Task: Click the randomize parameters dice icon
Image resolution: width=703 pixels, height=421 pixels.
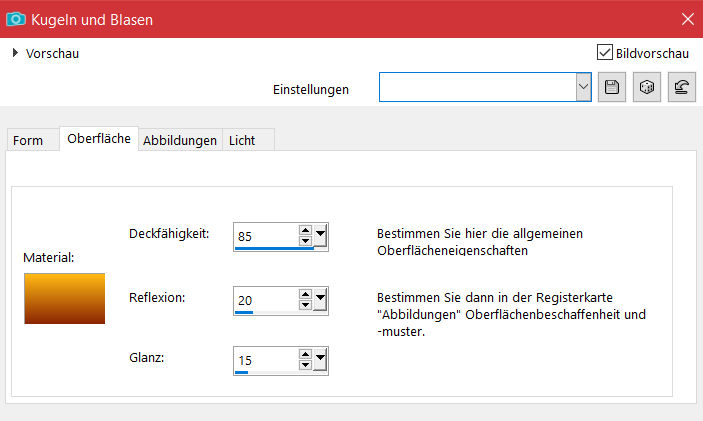Action: [646, 88]
